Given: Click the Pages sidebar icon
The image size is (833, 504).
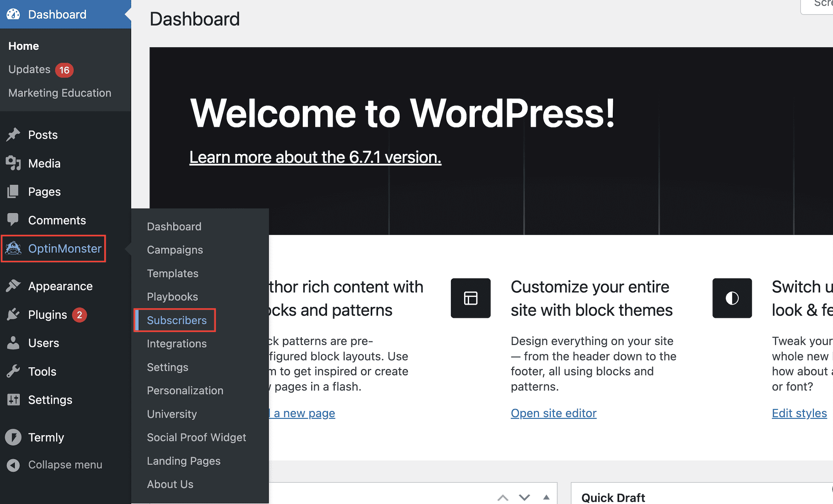Looking at the screenshot, I should click(13, 192).
